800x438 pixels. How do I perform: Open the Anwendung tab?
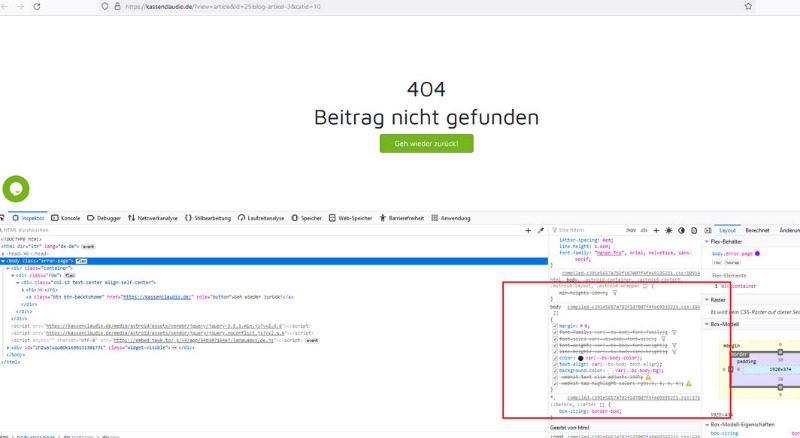pos(451,218)
